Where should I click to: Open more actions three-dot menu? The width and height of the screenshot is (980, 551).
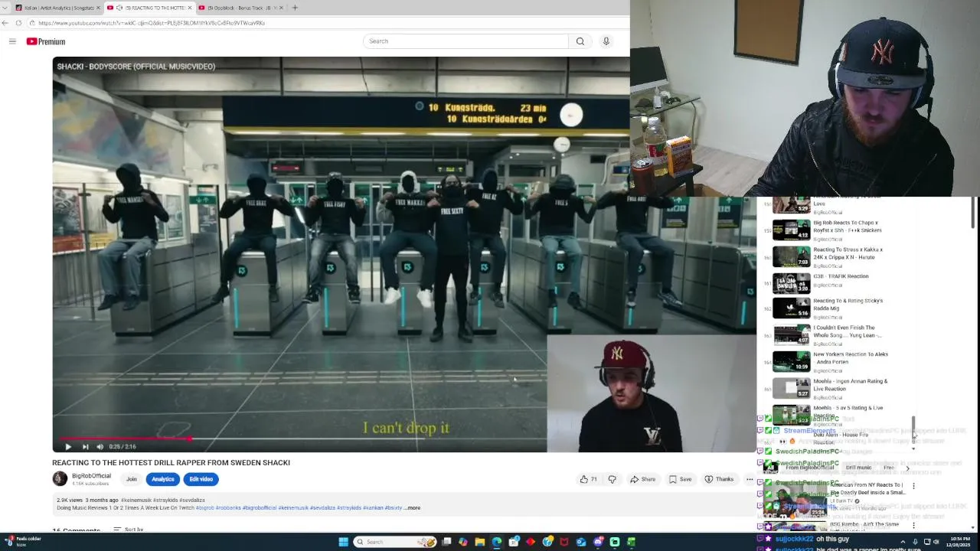(750, 479)
